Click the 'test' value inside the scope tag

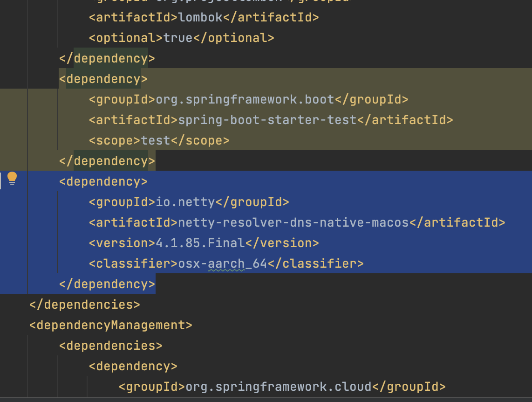point(156,140)
